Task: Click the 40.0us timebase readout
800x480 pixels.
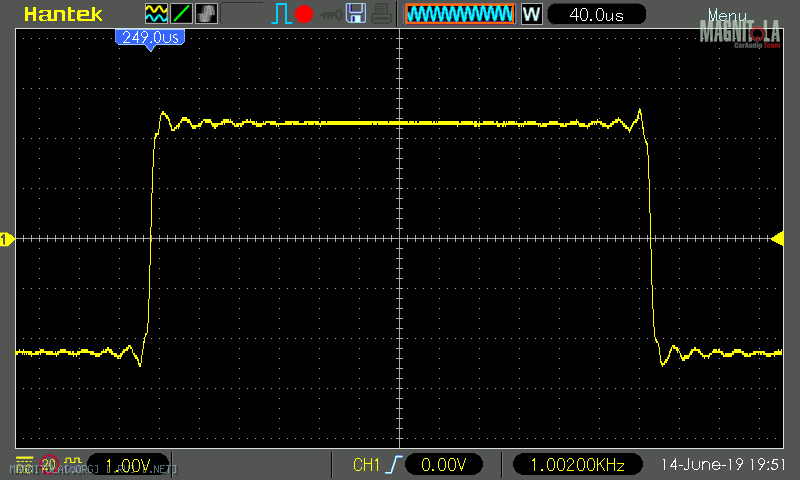Action: pos(596,14)
